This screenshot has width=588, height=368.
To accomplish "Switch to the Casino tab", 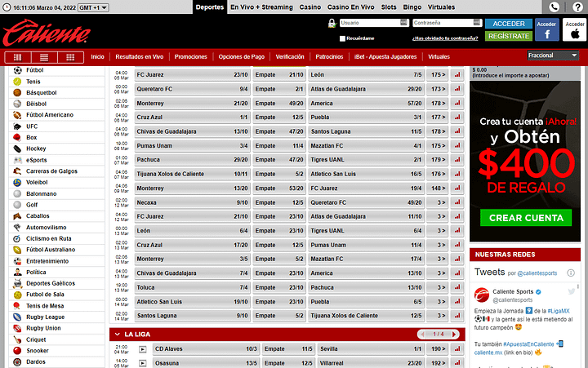I will 310,7.
